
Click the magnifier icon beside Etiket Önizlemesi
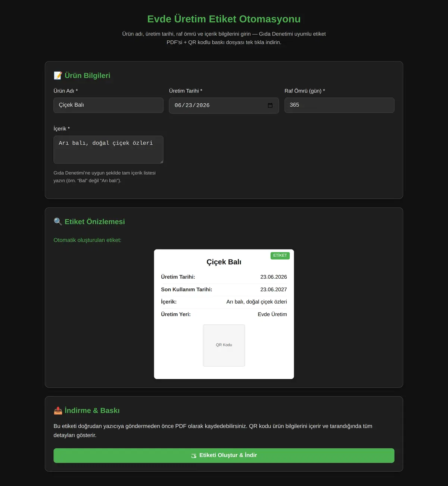point(58,222)
